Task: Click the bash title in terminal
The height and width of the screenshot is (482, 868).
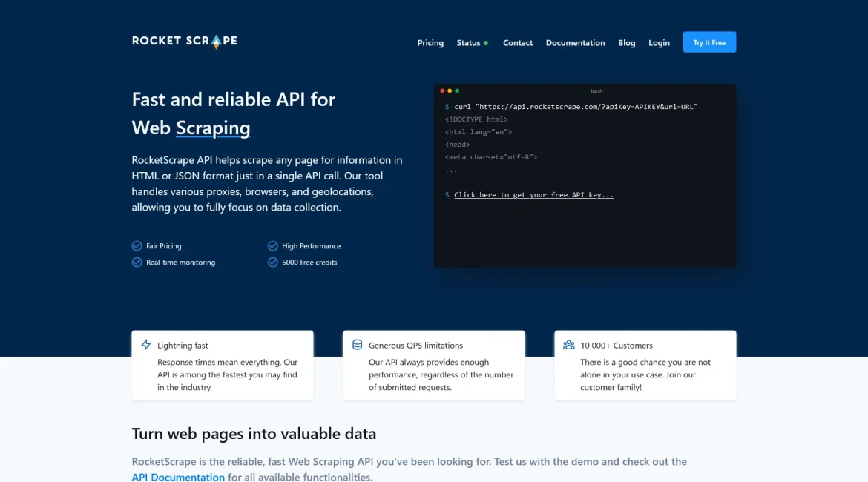Action: 596,90
